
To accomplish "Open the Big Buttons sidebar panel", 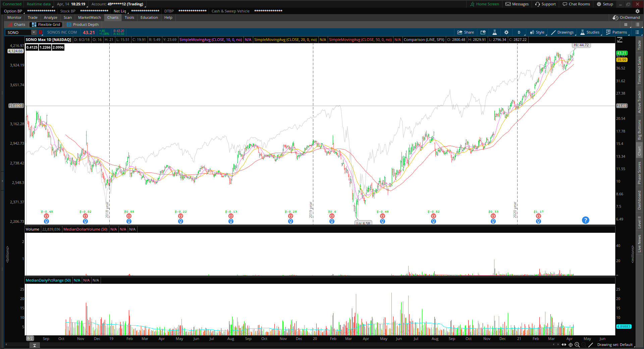I will (x=639, y=130).
